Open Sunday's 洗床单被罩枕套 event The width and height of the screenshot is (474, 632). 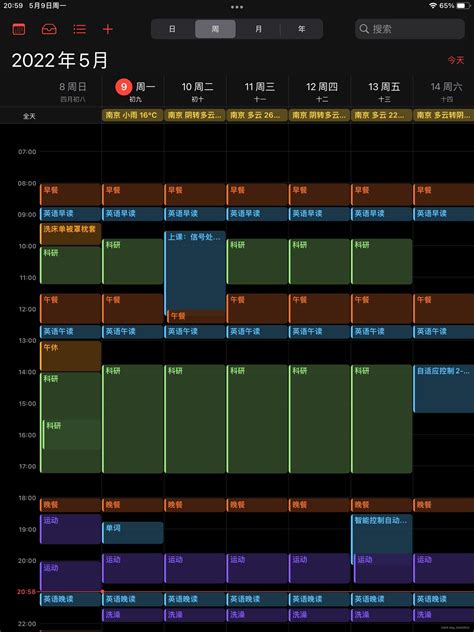tap(71, 234)
